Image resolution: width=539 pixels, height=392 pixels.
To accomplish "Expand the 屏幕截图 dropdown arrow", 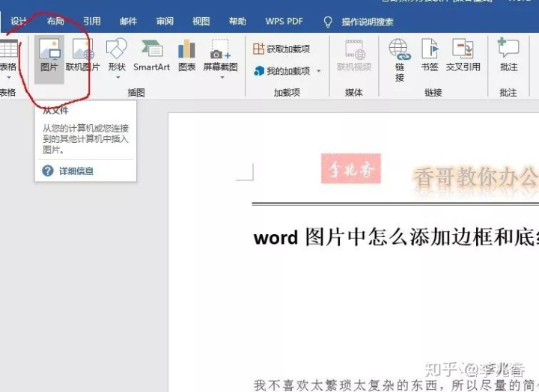I will coord(222,77).
